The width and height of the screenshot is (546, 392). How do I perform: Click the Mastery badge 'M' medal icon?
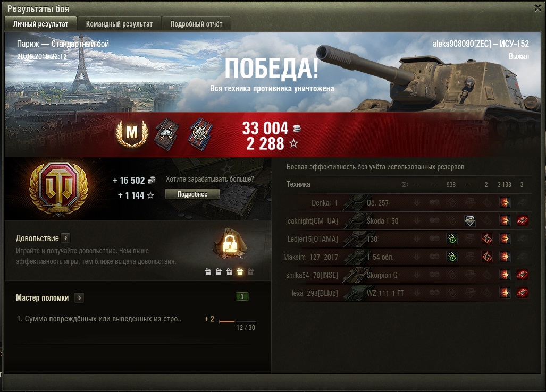point(132,133)
